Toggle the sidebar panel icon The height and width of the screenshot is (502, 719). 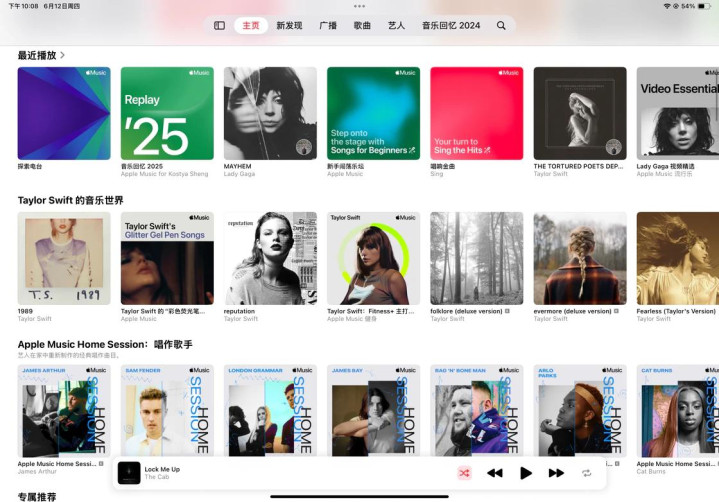(x=219, y=26)
